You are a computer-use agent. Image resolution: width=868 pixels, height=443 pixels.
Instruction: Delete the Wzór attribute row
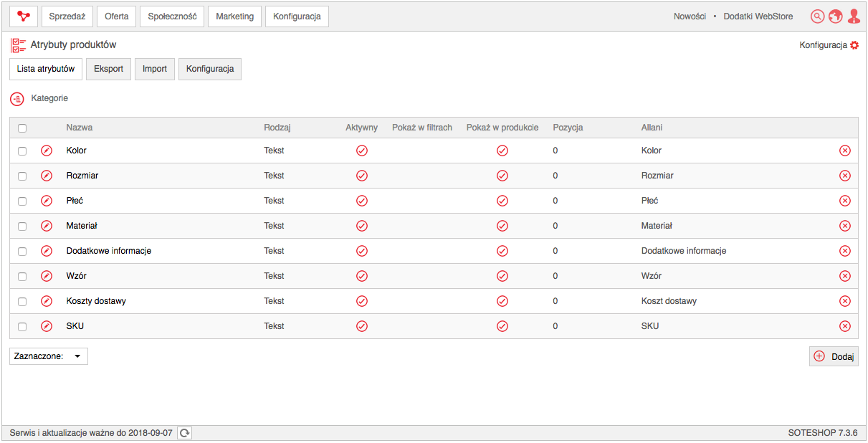pos(845,276)
